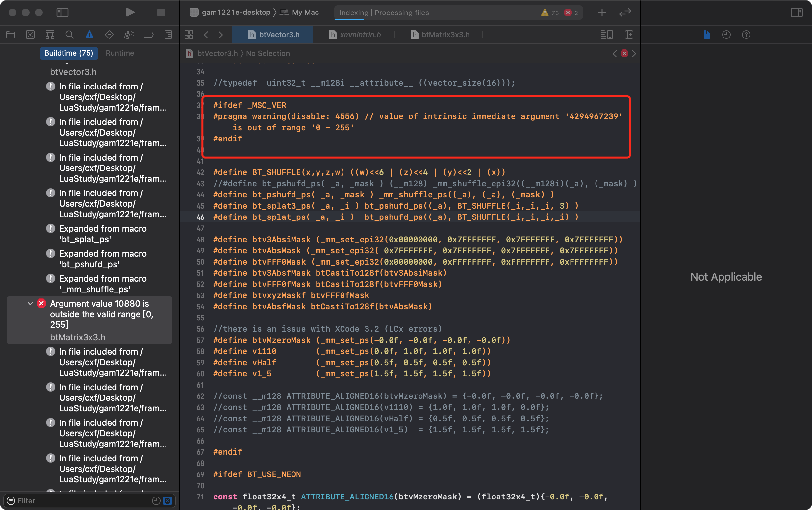
Task: Open the Test navigator diamond icon
Action: [x=109, y=35]
